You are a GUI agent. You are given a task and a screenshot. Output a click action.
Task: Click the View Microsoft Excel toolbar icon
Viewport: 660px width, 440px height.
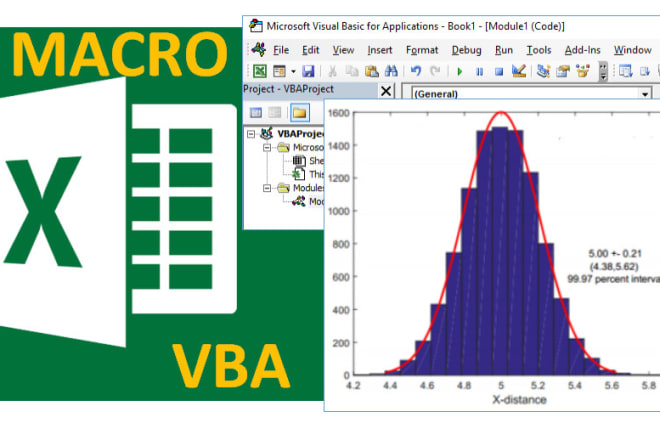[260, 71]
